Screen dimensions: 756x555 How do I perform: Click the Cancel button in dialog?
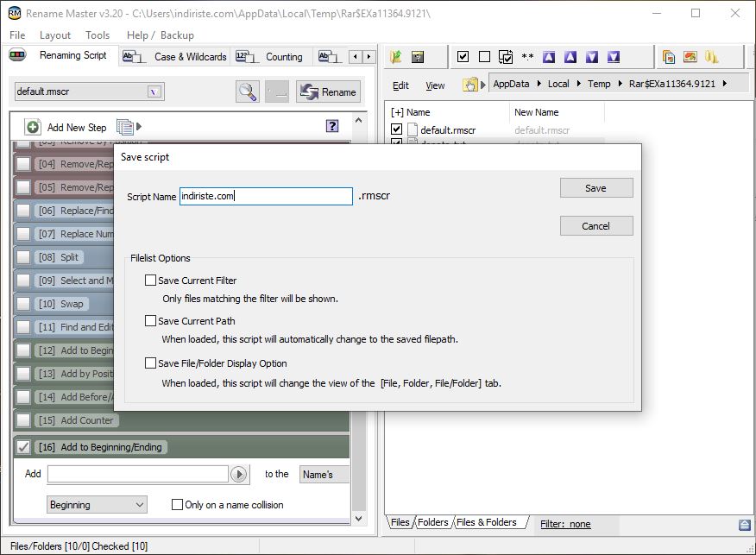point(596,225)
